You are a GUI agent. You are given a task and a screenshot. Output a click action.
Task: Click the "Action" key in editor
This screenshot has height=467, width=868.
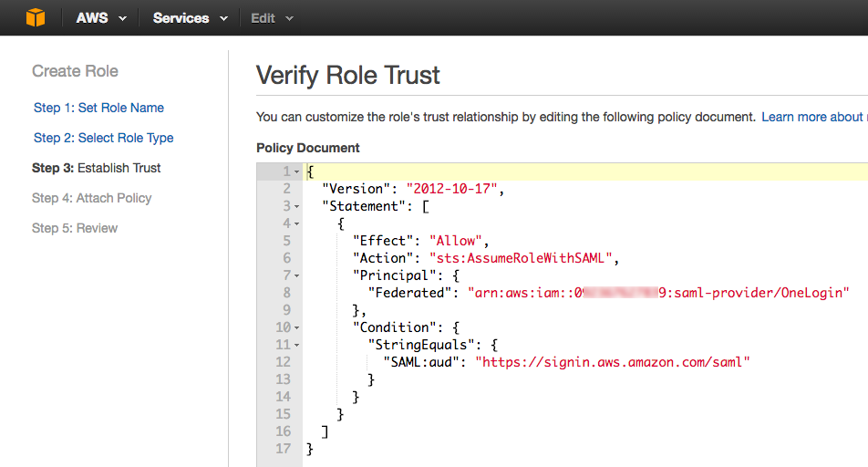[383, 258]
